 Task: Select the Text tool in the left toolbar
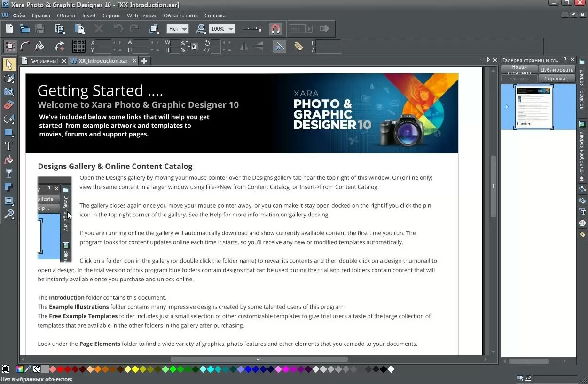[8, 146]
